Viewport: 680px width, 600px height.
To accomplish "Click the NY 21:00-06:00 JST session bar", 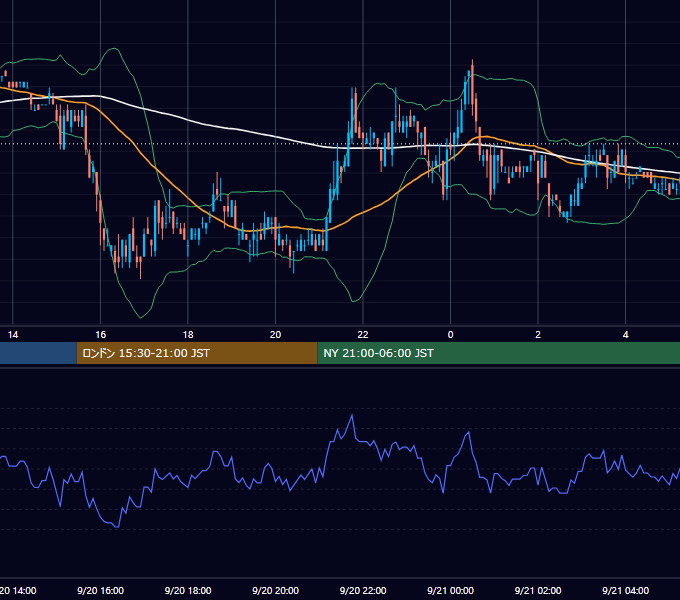I will click(499, 353).
